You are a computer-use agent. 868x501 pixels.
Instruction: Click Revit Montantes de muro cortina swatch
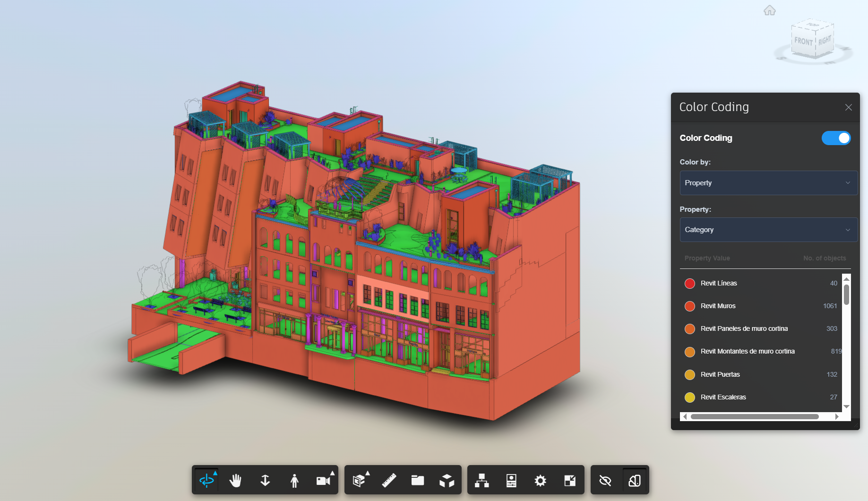[x=690, y=352]
